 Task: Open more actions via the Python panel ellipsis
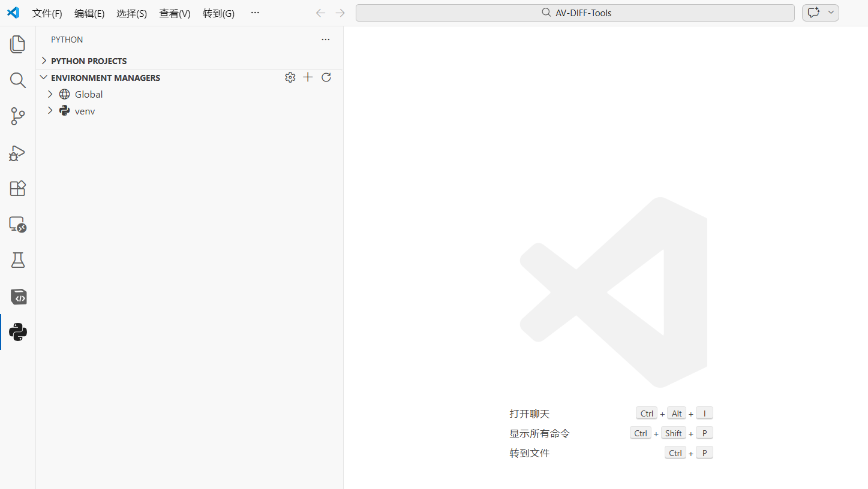pos(326,39)
